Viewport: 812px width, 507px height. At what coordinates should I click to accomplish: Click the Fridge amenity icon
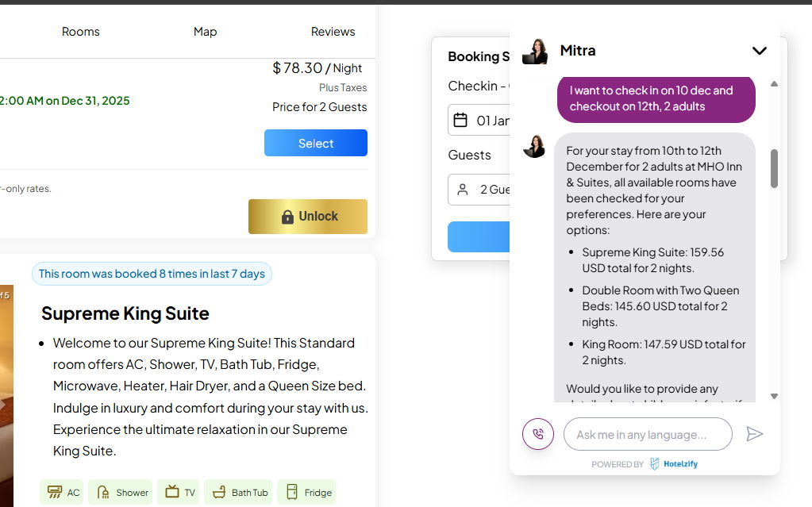(x=292, y=493)
